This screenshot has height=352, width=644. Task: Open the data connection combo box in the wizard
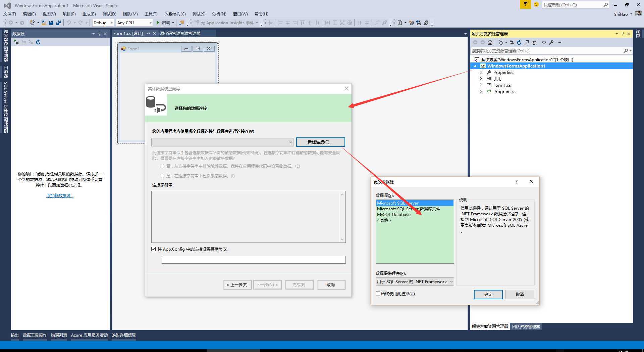222,142
